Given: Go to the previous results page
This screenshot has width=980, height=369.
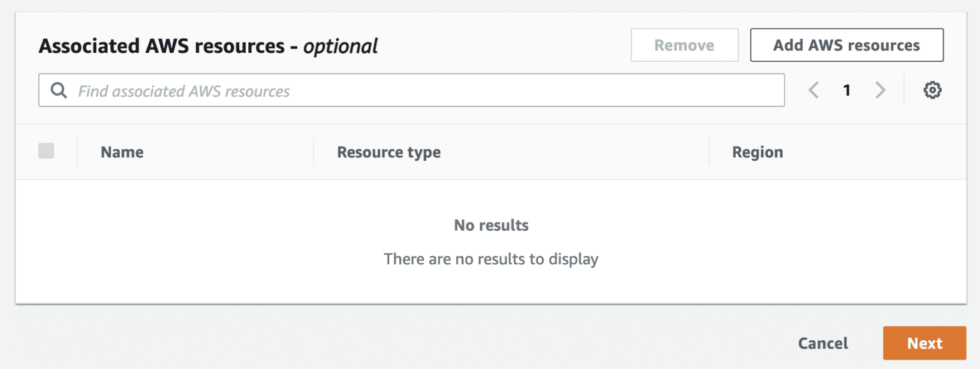Looking at the screenshot, I should point(813,90).
